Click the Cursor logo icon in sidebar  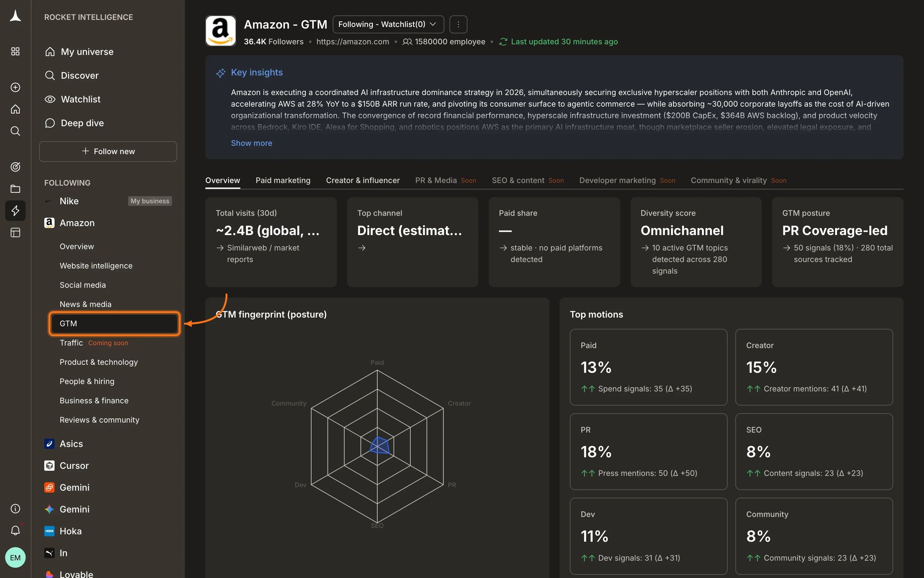pyautogui.click(x=49, y=465)
